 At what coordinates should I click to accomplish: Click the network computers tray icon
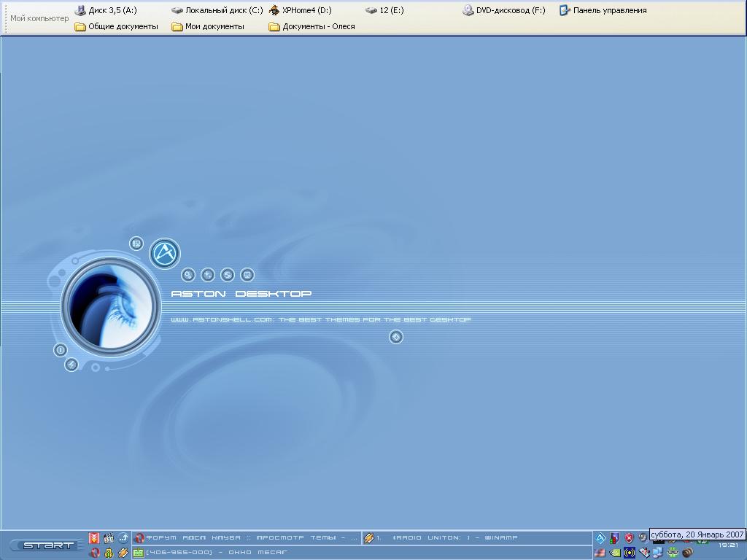point(658,553)
